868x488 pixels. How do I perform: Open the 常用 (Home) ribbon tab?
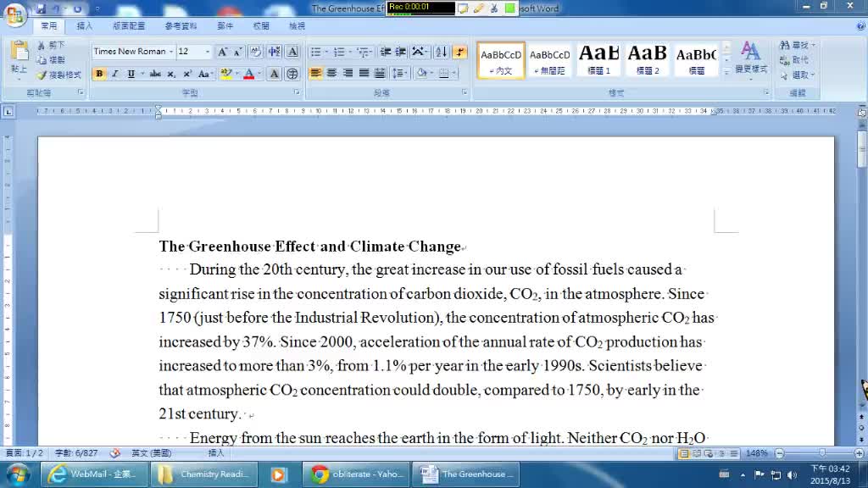pos(48,26)
